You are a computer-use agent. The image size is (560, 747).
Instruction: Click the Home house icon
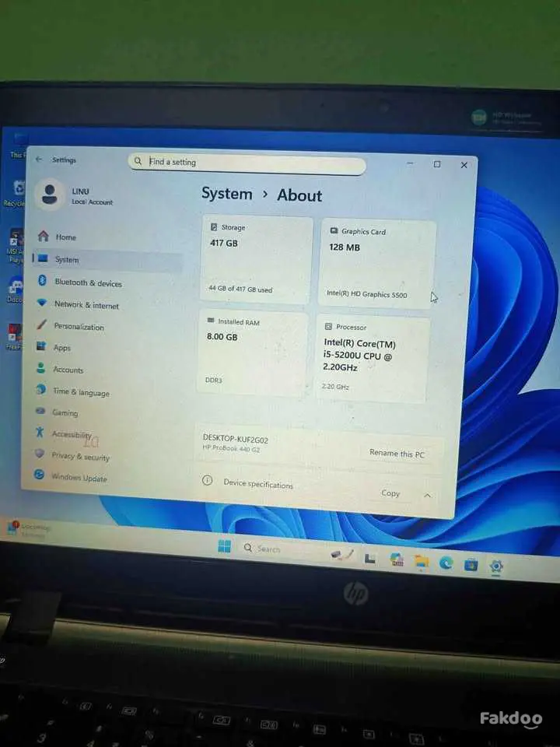(x=44, y=235)
